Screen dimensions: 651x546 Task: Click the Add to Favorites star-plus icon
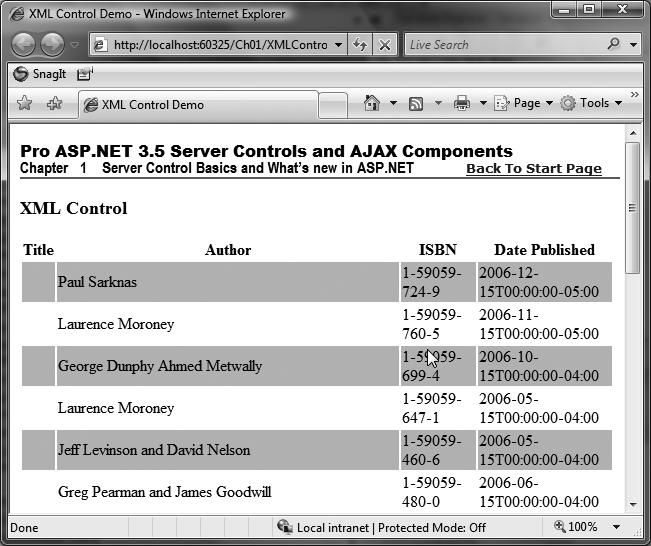[54, 103]
